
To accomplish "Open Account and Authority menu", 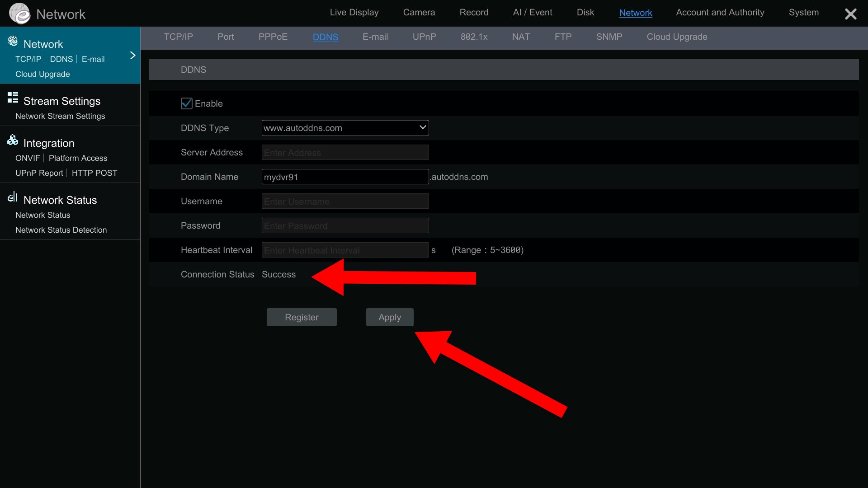I will 720,13.
